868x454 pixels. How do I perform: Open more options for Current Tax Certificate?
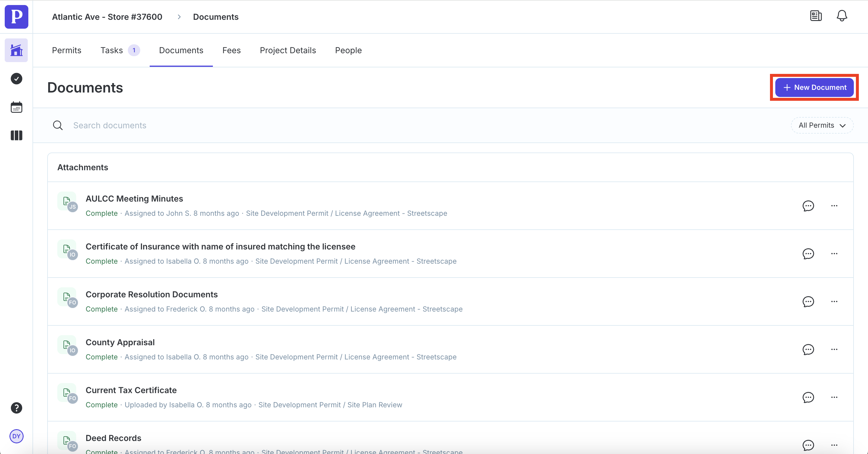click(834, 397)
